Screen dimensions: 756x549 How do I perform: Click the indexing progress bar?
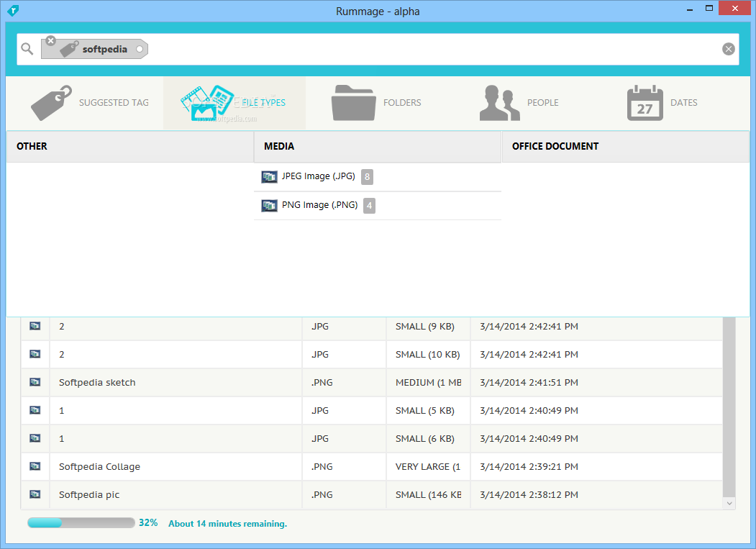pyautogui.click(x=81, y=523)
